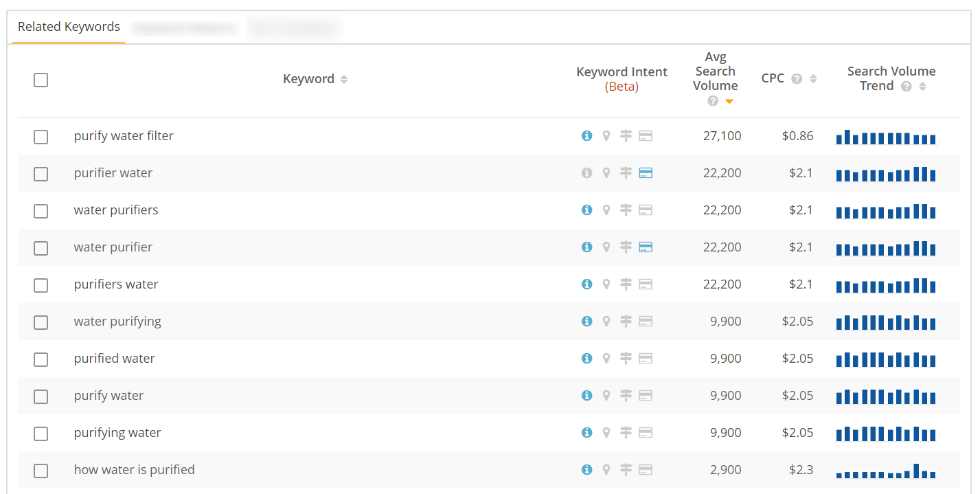
Task: Click location pin icon in water purifiers row
Action: click(606, 210)
